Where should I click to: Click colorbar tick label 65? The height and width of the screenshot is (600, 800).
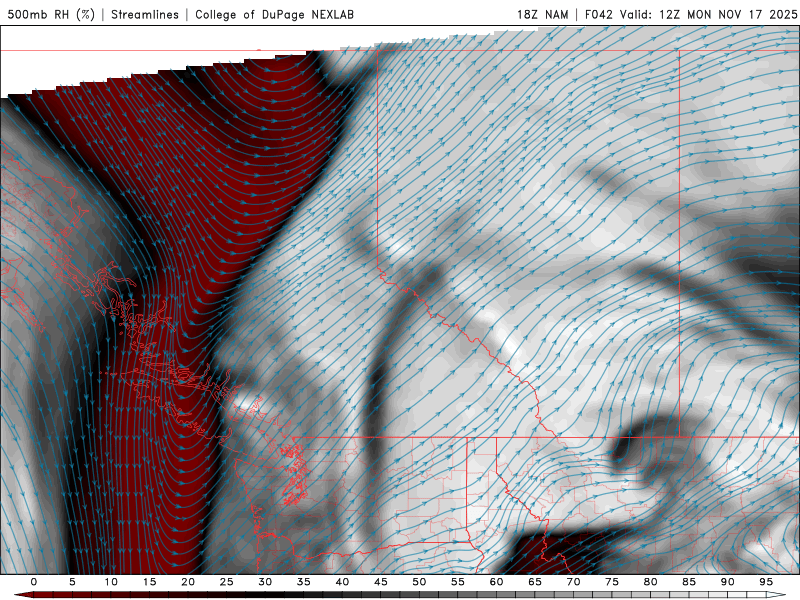tap(535, 582)
